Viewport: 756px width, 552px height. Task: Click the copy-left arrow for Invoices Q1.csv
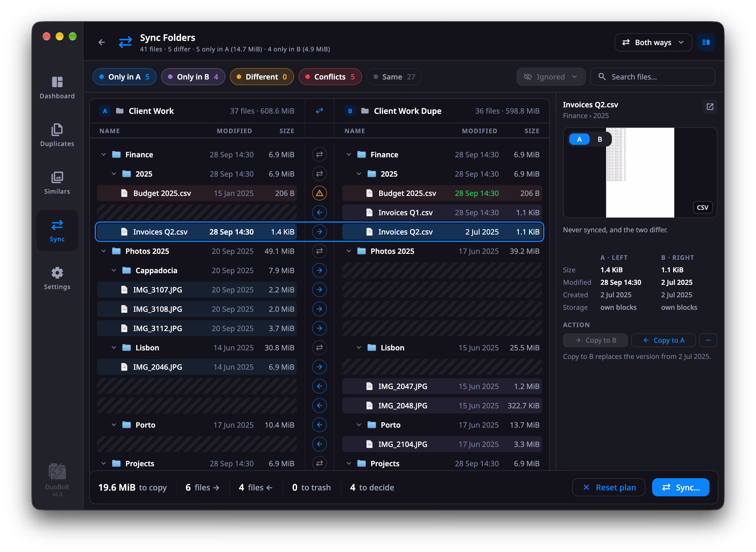click(x=319, y=212)
